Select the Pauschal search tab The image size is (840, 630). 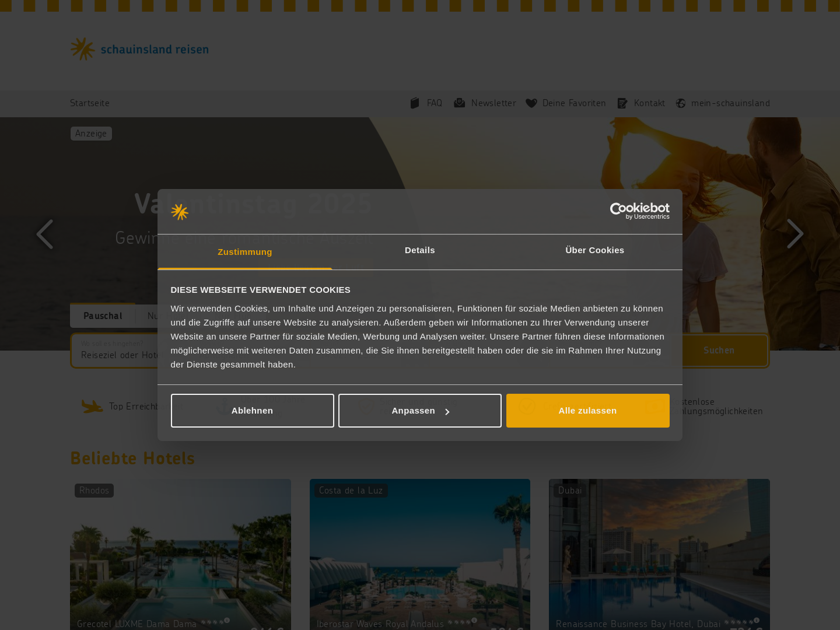(x=103, y=316)
